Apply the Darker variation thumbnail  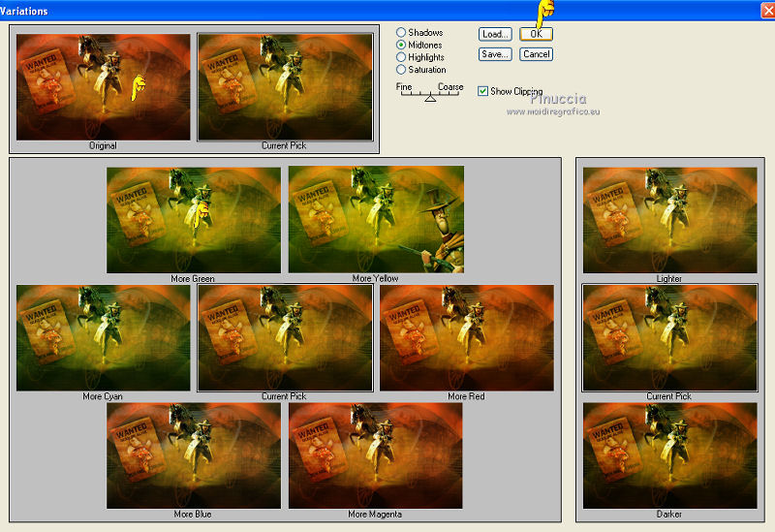click(x=669, y=455)
